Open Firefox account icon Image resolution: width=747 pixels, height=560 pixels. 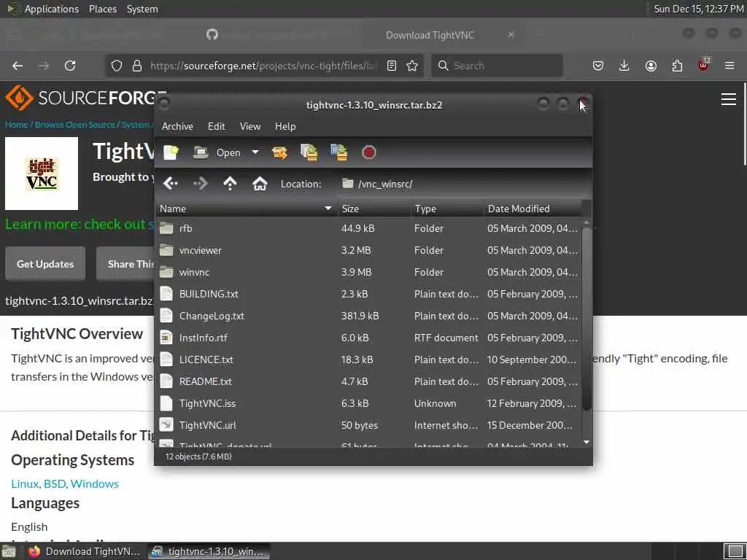tap(651, 66)
